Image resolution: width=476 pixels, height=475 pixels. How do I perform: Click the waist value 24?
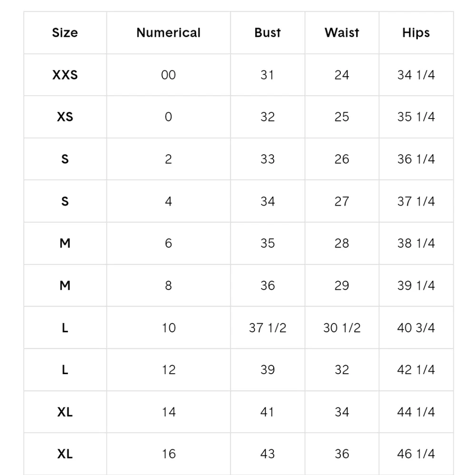pos(342,75)
